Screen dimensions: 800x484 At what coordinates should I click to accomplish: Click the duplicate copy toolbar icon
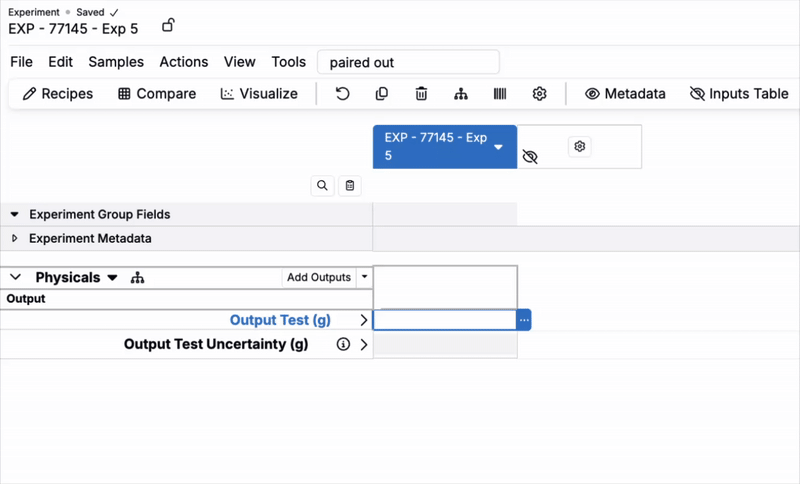[x=382, y=93]
